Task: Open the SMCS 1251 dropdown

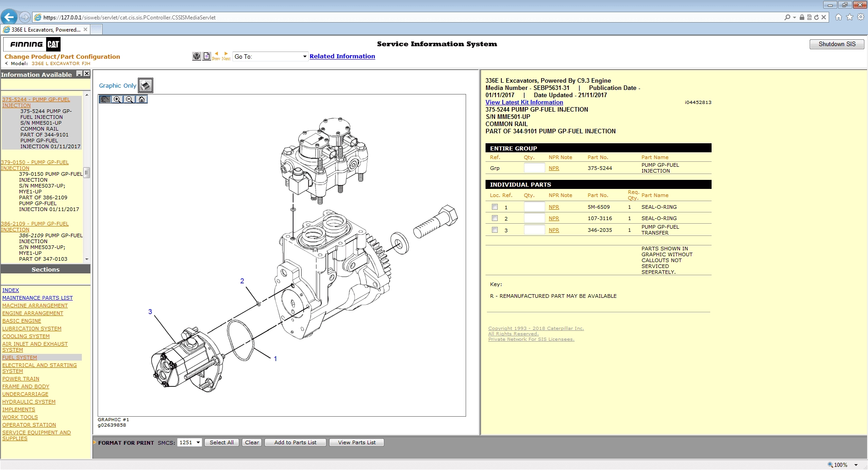Action: click(x=189, y=442)
